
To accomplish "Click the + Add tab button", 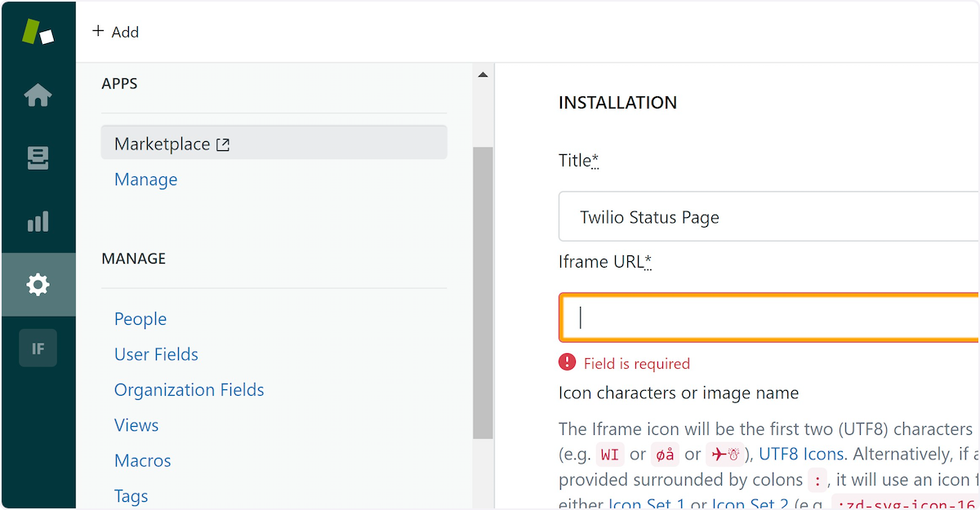I will coord(115,32).
